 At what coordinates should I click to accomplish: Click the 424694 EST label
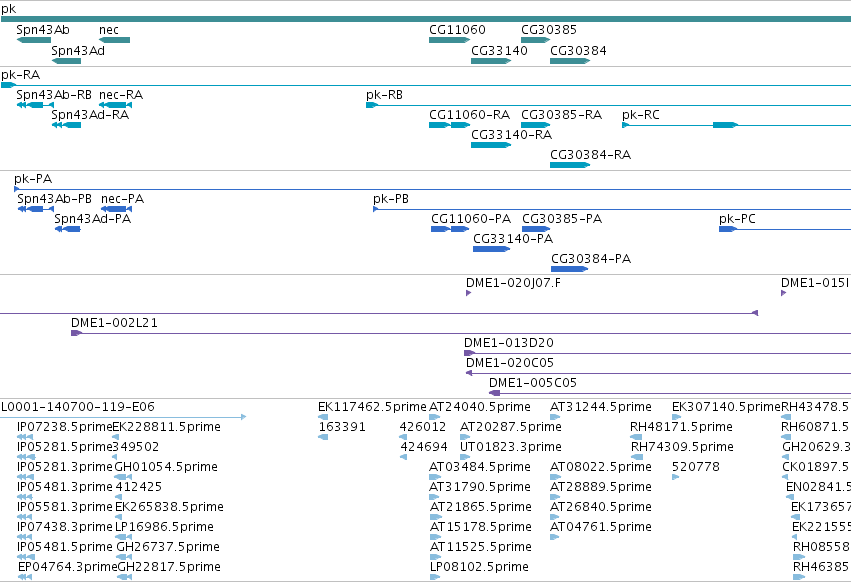424,447
